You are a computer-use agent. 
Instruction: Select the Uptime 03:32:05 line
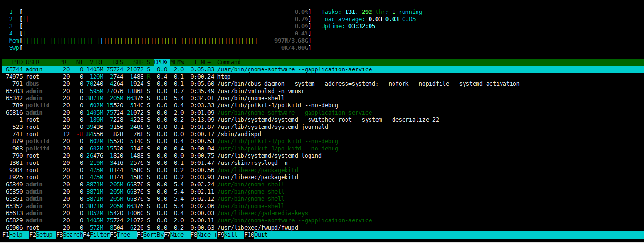pyautogui.click(x=348, y=26)
